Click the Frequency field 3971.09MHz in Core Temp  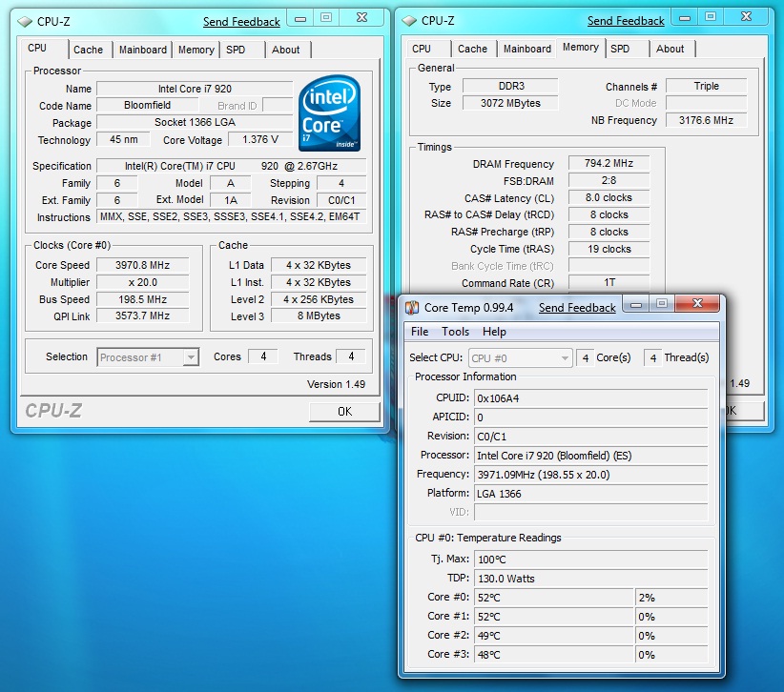click(591, 474)
